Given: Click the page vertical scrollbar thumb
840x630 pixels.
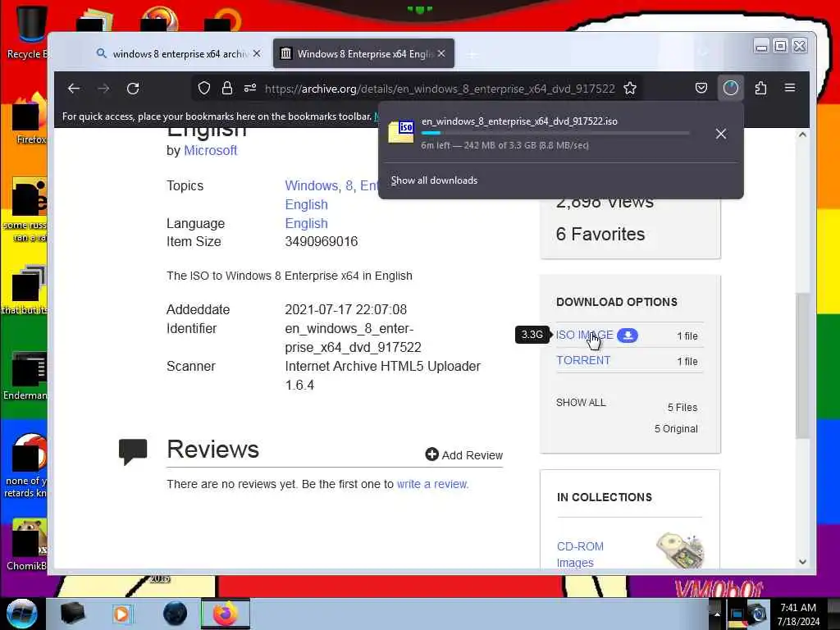Looking at the screenshot, I should coord(802,366).
